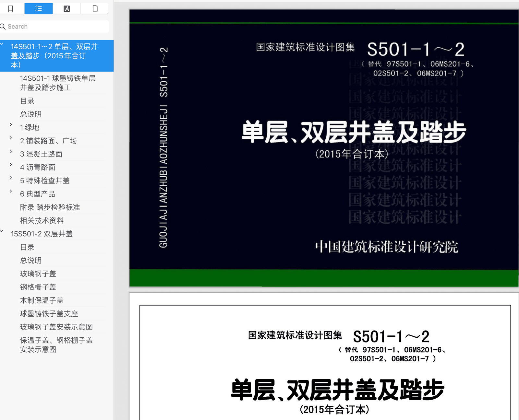Viewport: 519px width, 420px height.
Task: Go to "总说明" under 15S501-2
Action: coord(31,261)
